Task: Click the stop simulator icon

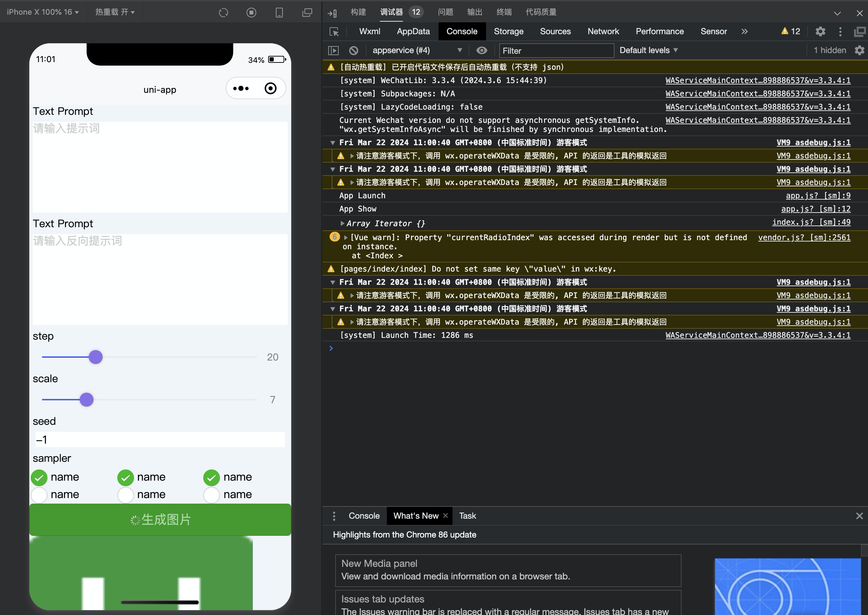Action: tap(251, 13)
